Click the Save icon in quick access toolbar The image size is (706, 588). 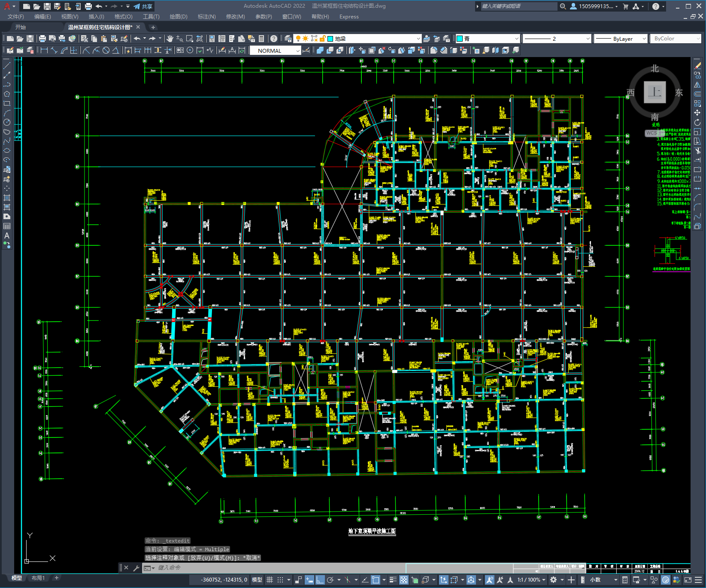coord(47,6)
